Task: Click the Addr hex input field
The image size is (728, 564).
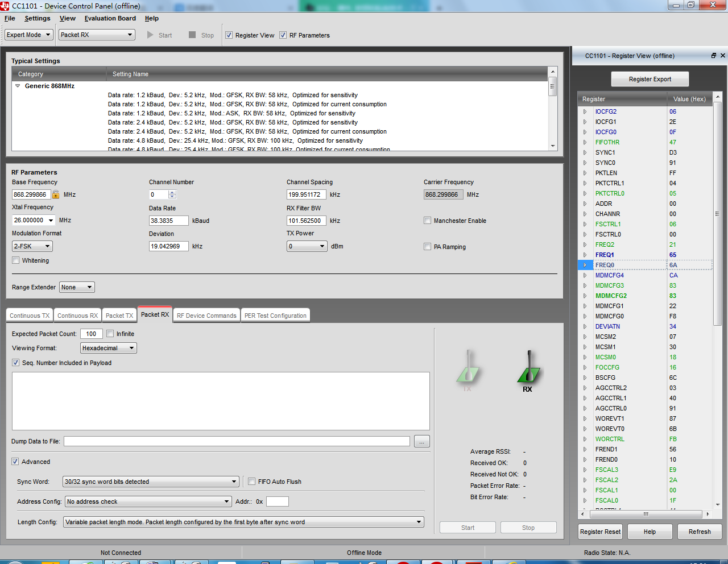Action: click(x=278, y=501)
